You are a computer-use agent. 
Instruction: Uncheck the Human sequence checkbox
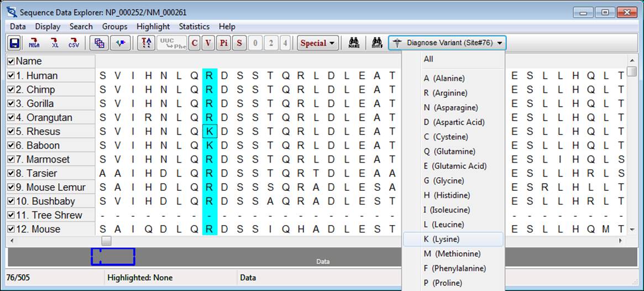point(11,76)
